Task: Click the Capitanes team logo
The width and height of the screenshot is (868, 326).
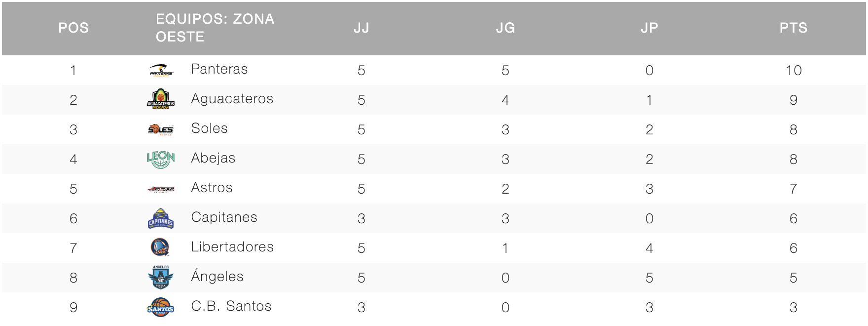Action: [x=161, y=218]
